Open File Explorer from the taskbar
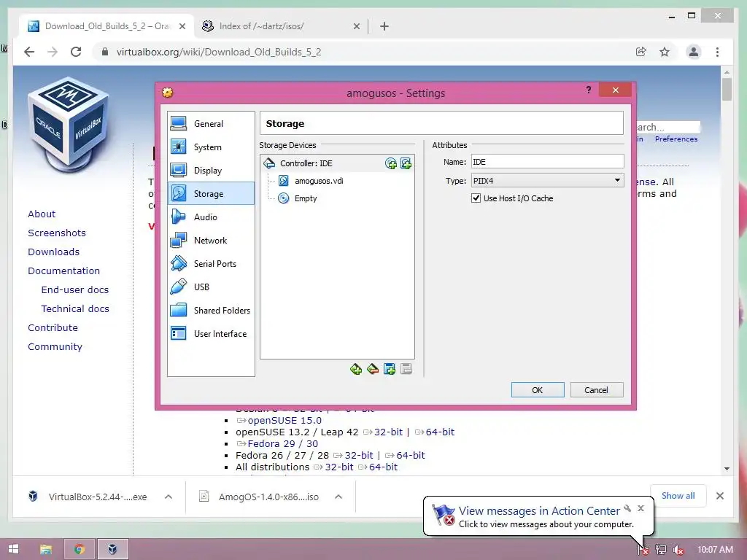The height and width of the screenshot is (560, 747). pyautogui.click(x=46, y=549)
